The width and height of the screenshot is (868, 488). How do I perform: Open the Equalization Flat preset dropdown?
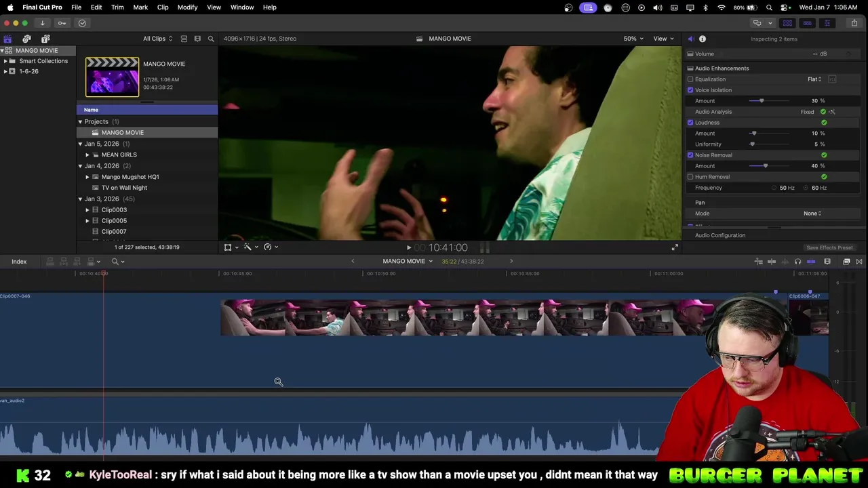(x=814, y=79)
